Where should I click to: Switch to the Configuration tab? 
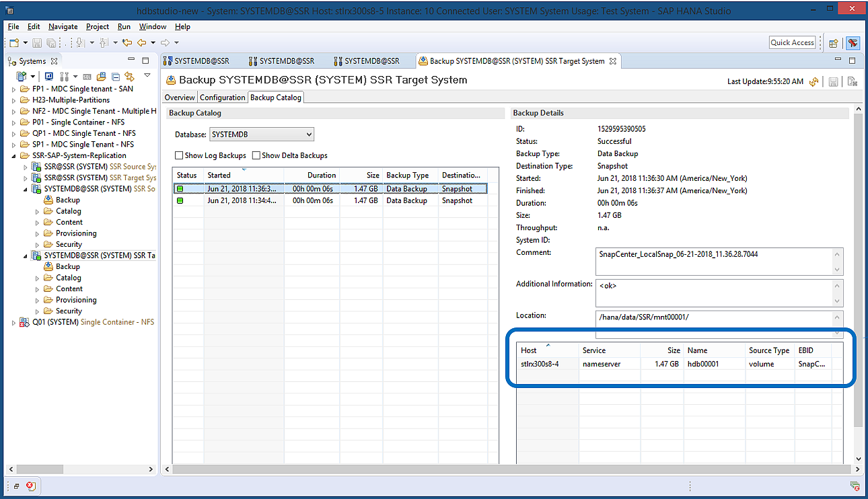(x=223, y=98)
